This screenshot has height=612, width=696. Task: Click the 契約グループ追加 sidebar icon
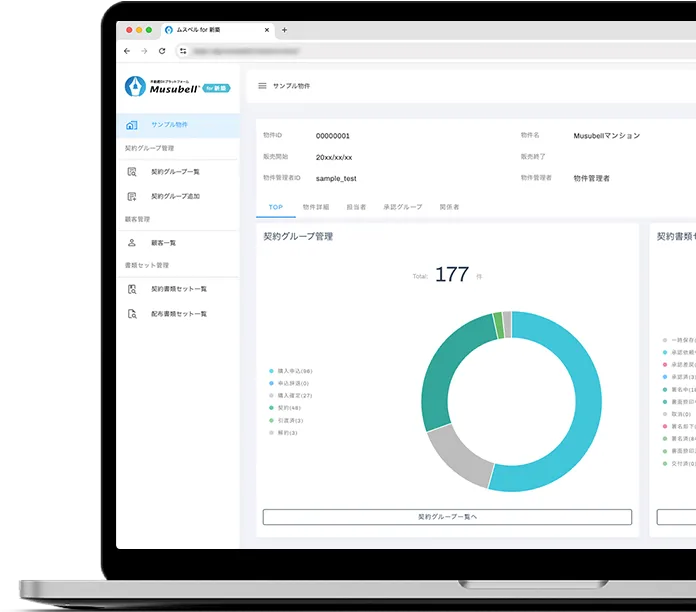point(132,196)
